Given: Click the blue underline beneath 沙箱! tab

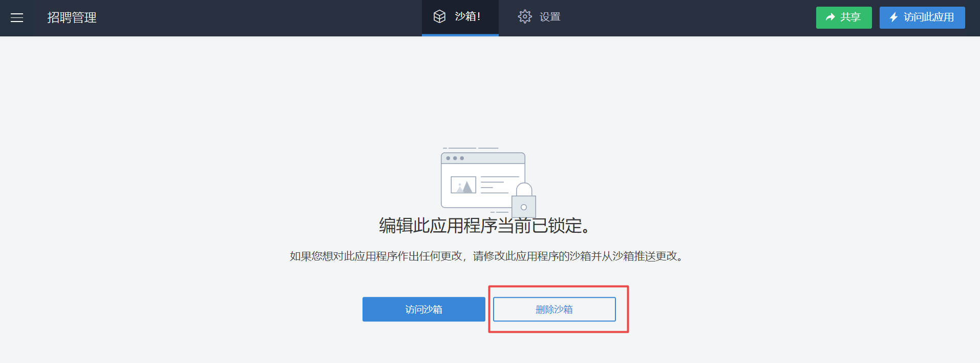Looking at the screenshot, I should click(460, 35).
